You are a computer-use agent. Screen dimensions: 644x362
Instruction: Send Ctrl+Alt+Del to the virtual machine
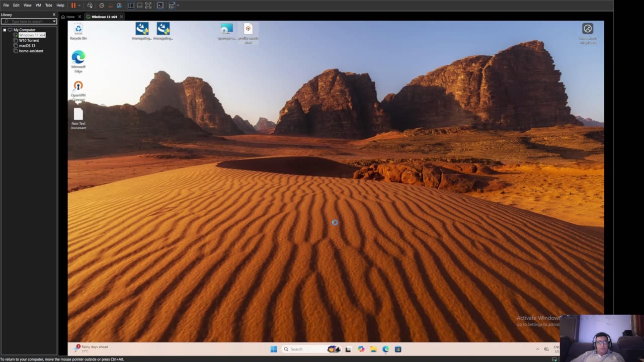90,5
